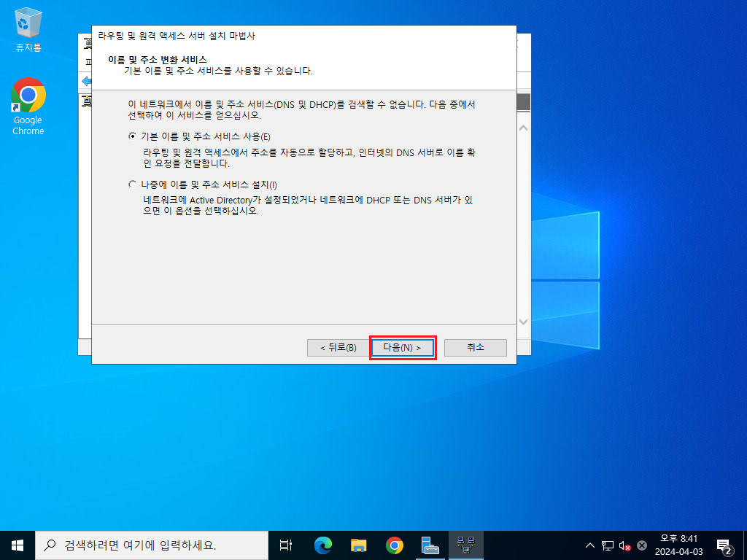
Task: Go to next step with 다음(N) button
Action: pyautogui.click(x=403, y=348)
